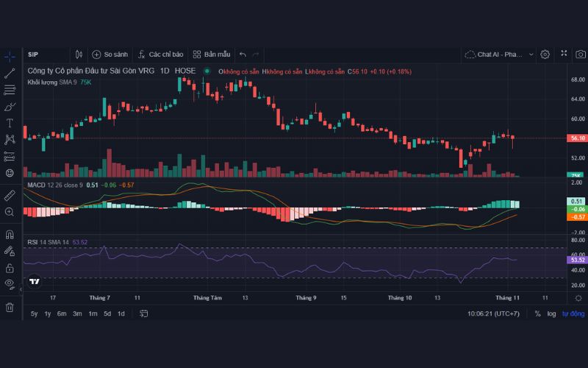588x368 pixels.
Task: Toggle the log scale option
Action: (x=551, y=314)
